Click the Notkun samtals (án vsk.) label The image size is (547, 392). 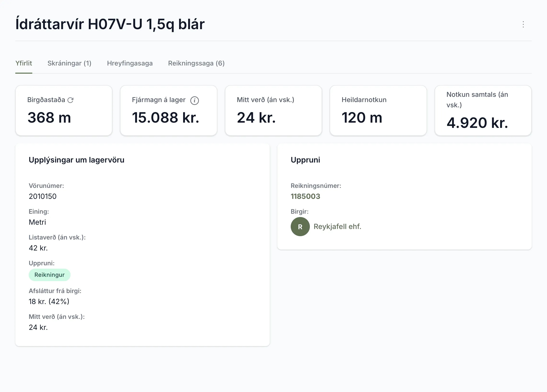tap(477, 100)
